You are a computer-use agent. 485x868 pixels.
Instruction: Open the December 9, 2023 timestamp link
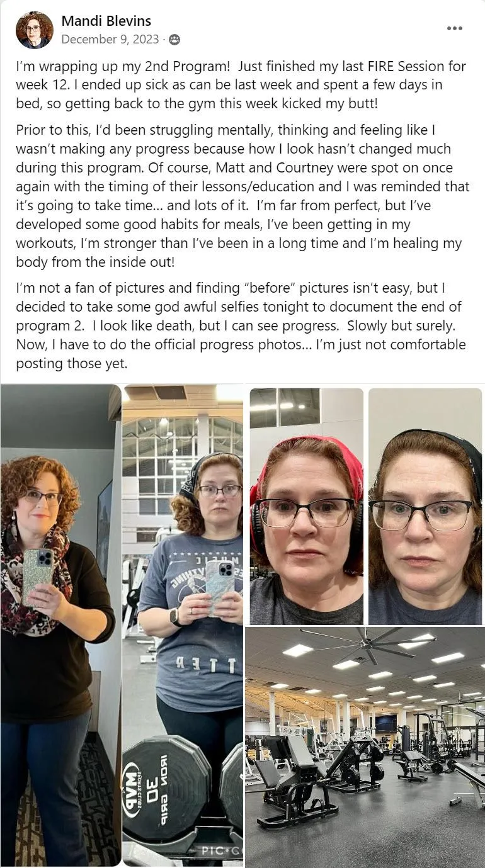click(x=110, y=39)
